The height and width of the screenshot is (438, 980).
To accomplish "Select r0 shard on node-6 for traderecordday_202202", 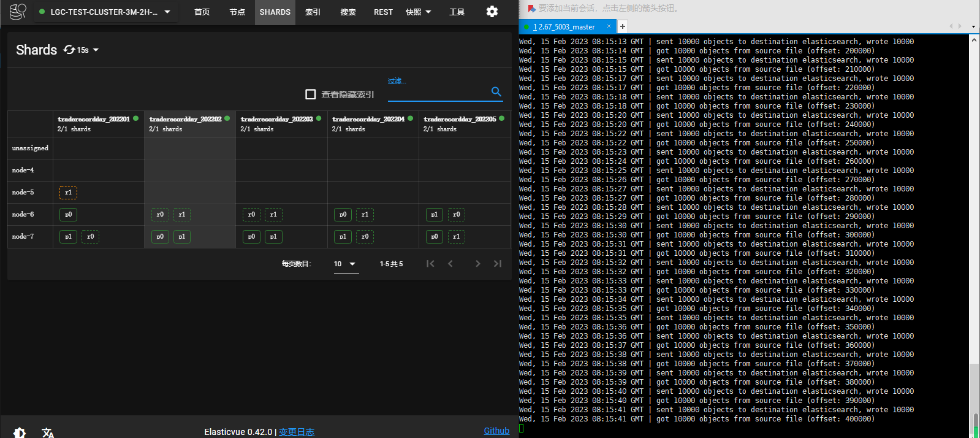I will 160,215.
